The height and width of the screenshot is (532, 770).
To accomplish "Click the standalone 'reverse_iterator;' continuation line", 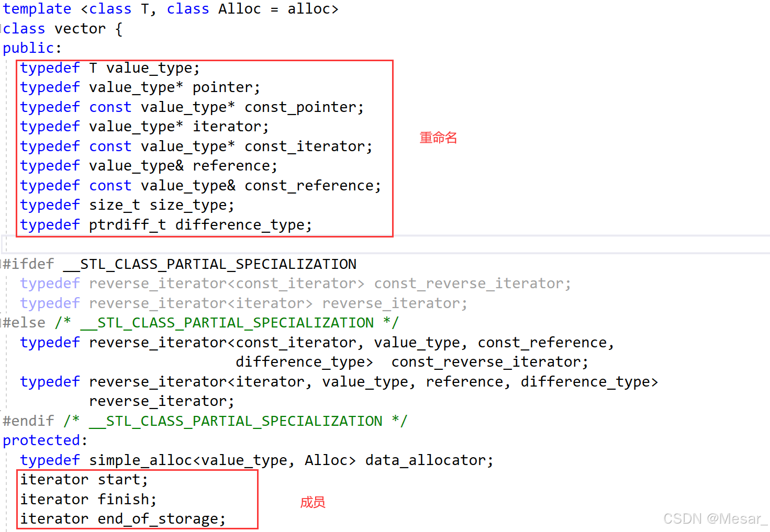I will 162,401.
